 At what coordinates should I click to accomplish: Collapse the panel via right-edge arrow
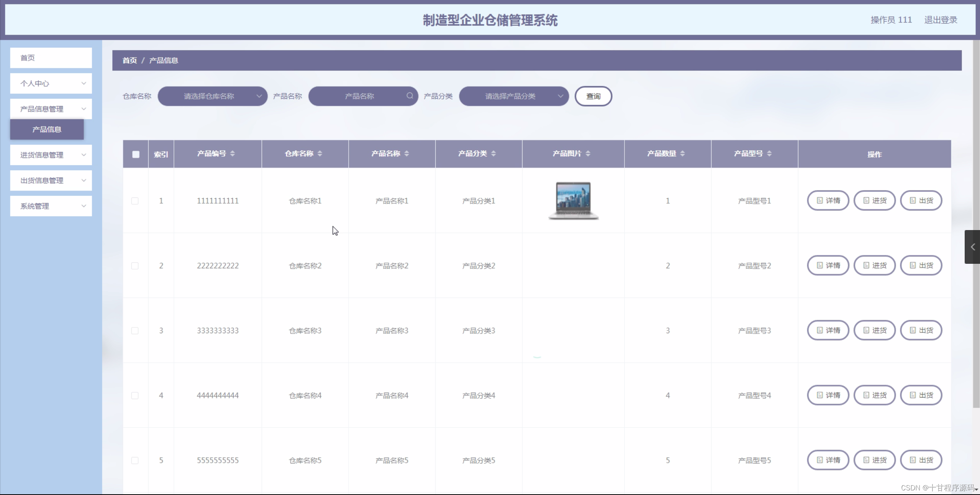click(x=972, y=247)
